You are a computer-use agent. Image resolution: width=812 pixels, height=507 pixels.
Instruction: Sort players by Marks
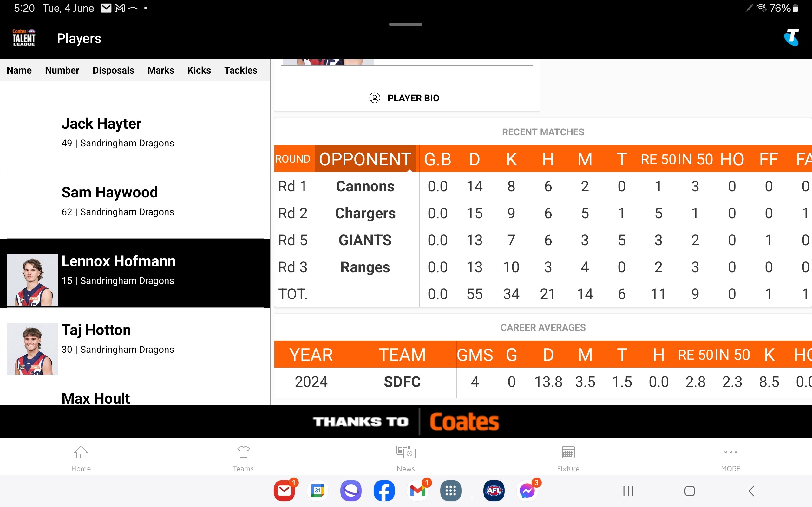tap(160, 70)
